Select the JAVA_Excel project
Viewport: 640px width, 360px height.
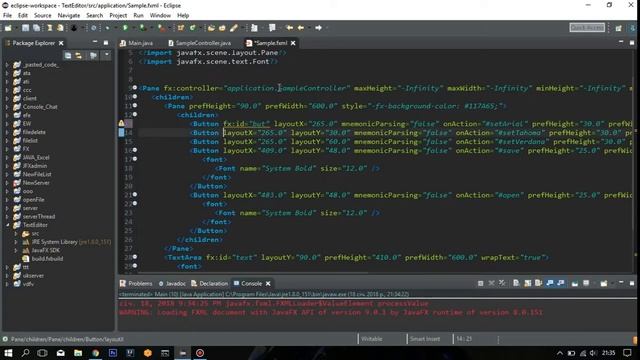click(x=31, y=157)
